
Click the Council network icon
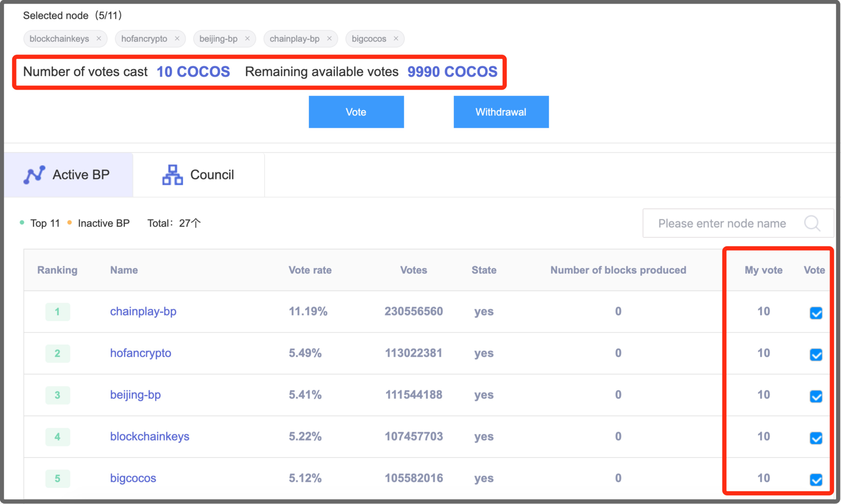(173, 175)
